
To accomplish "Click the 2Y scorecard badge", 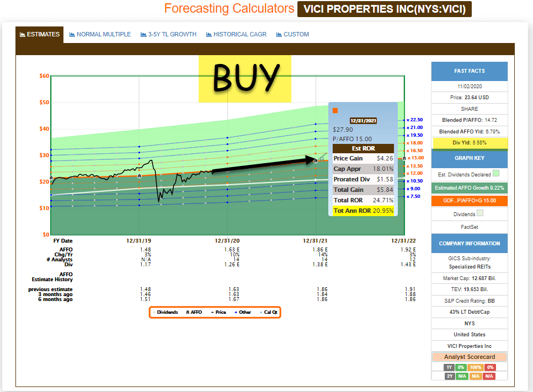I will pyautogui.click(x=450, y=376).
